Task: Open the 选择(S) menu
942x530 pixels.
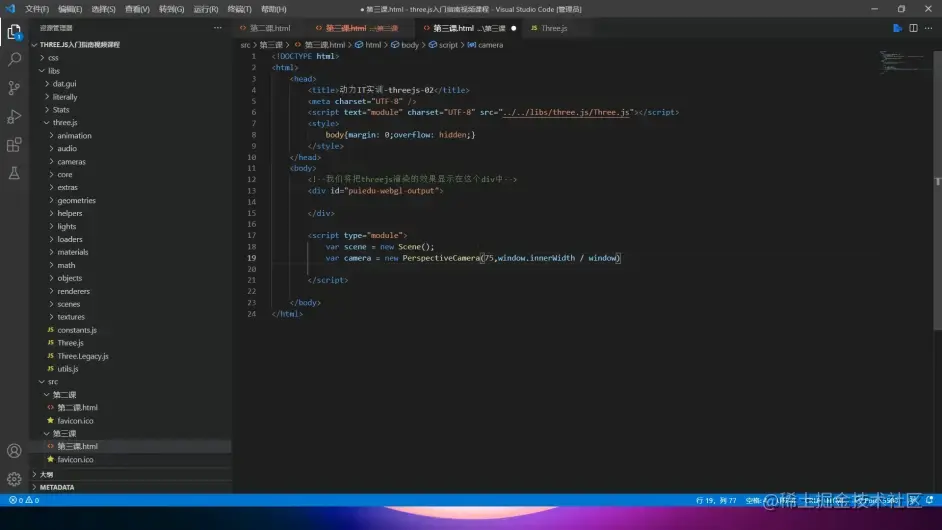Action: 103,9
